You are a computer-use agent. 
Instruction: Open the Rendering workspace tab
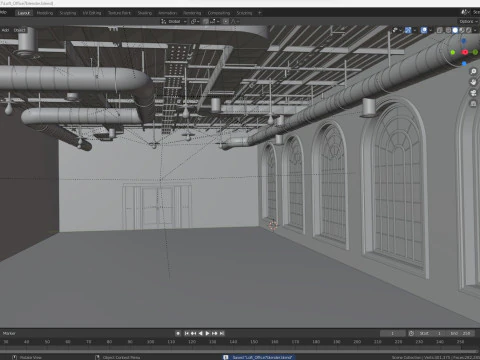pyautogui.click(x=192, y=13)
